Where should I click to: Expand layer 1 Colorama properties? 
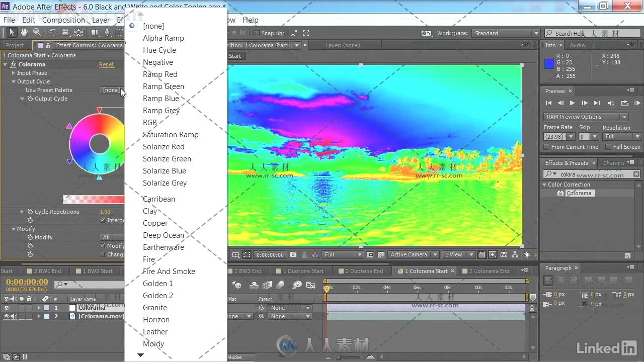[39, 308]
